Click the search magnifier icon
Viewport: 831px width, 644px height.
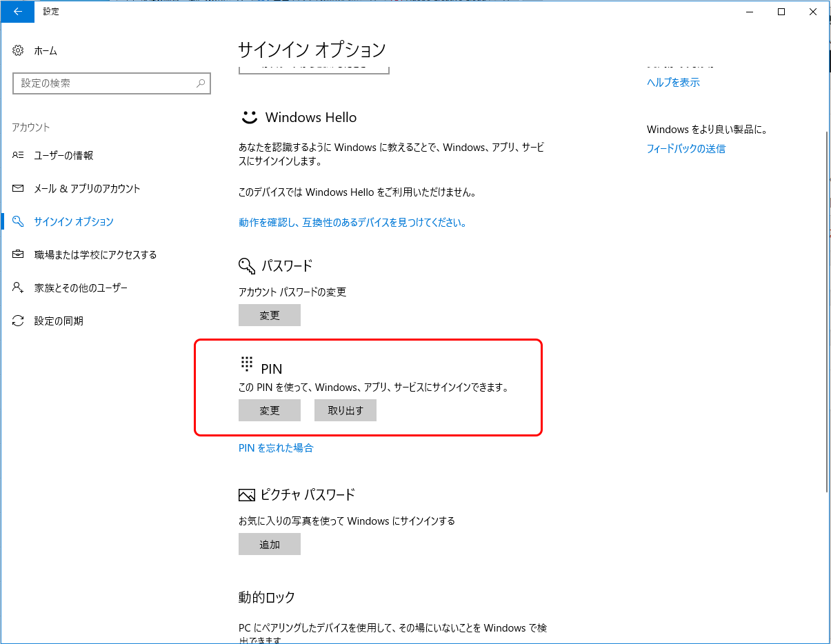[201, 83]
